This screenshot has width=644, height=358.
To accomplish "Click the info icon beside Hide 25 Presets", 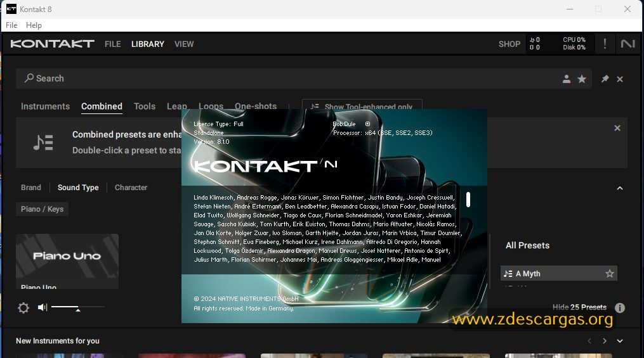I will pyautogui.click(x=620, y=307).
